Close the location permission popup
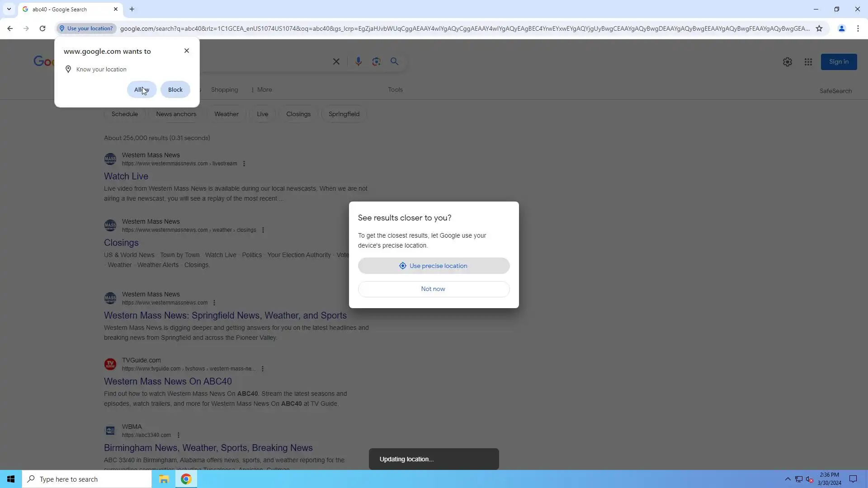 pos(187,51)
